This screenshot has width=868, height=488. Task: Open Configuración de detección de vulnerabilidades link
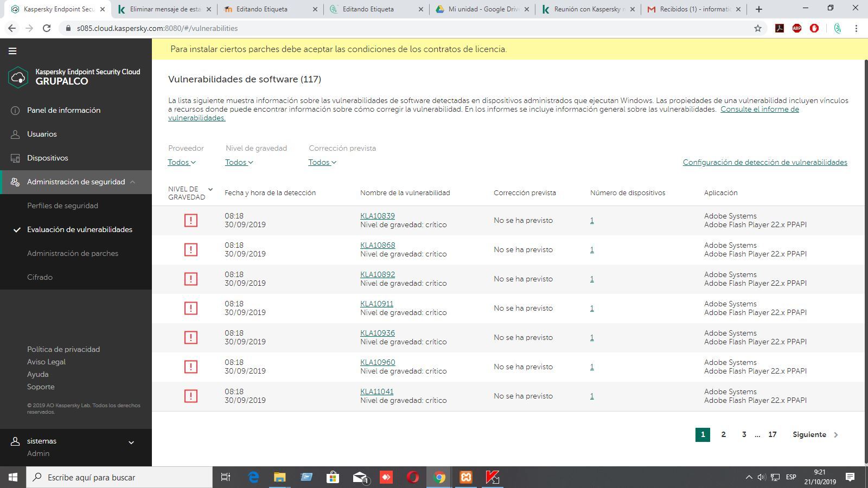pyautogui.click(x=764, y=162)
